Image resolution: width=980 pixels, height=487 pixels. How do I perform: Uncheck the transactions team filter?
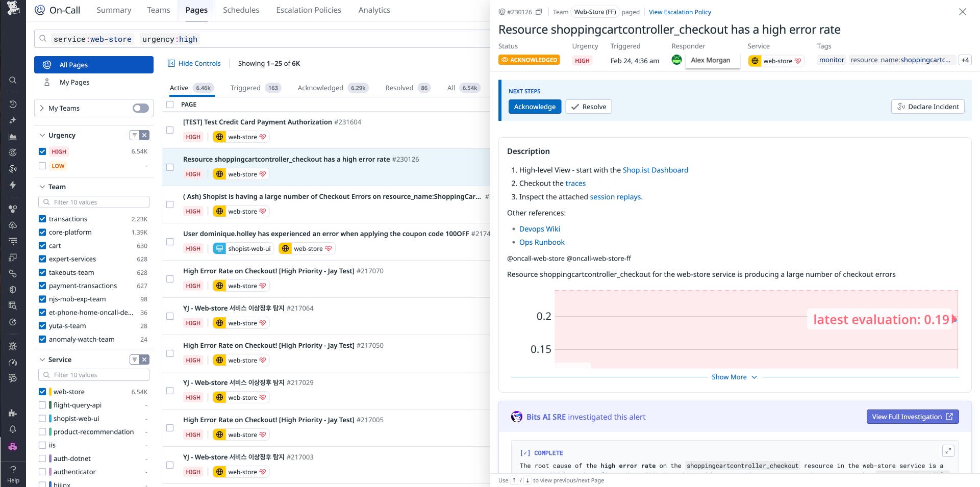[42, 219]
